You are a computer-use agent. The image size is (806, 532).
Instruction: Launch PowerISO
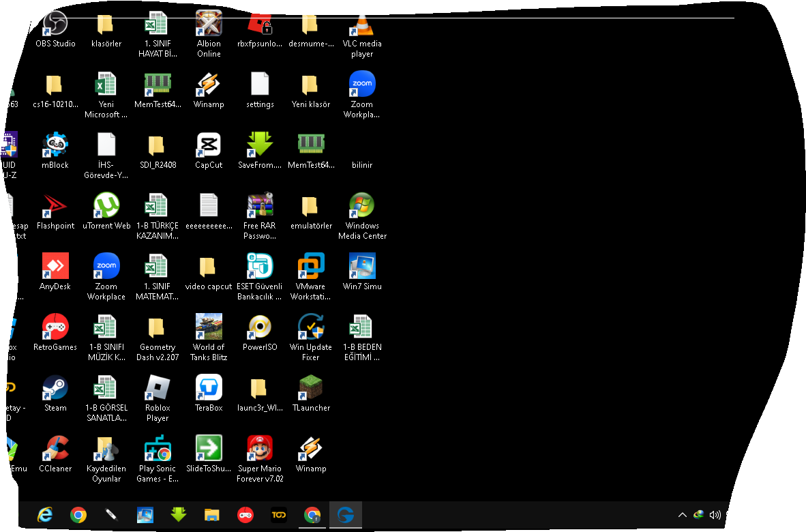260,333
